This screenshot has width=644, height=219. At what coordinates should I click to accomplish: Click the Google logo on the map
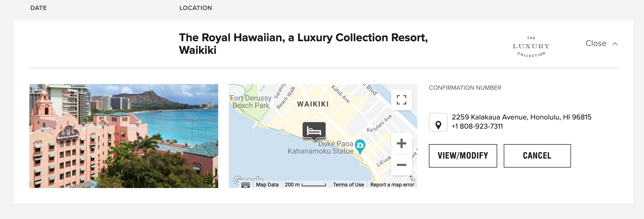(248, 180)
